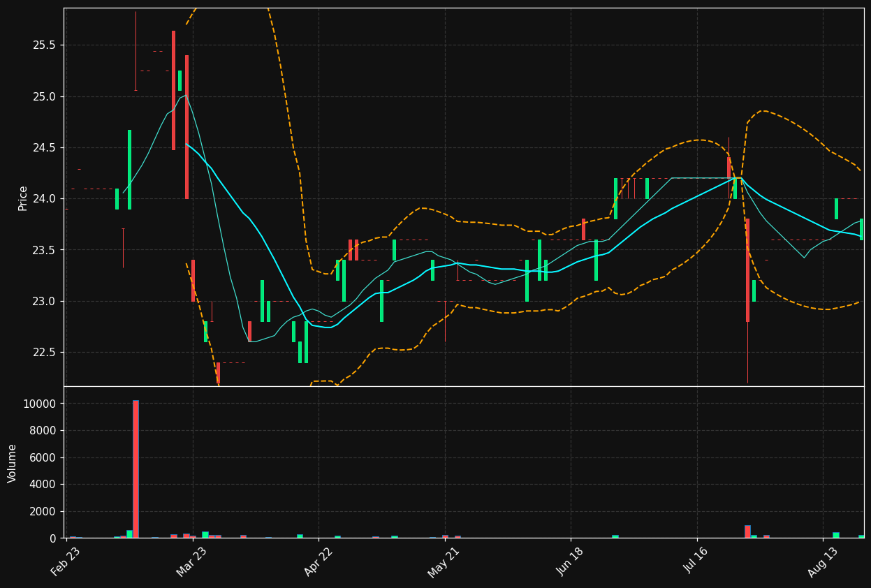Click the Volume axis title
Viewport: 871px width, 588px height.
coord(13,462)
